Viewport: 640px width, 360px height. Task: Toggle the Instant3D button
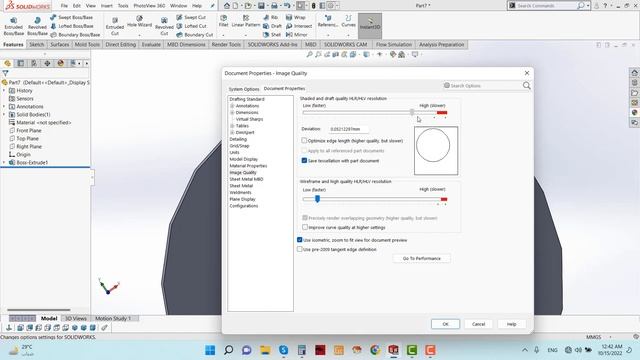point(370,26)
